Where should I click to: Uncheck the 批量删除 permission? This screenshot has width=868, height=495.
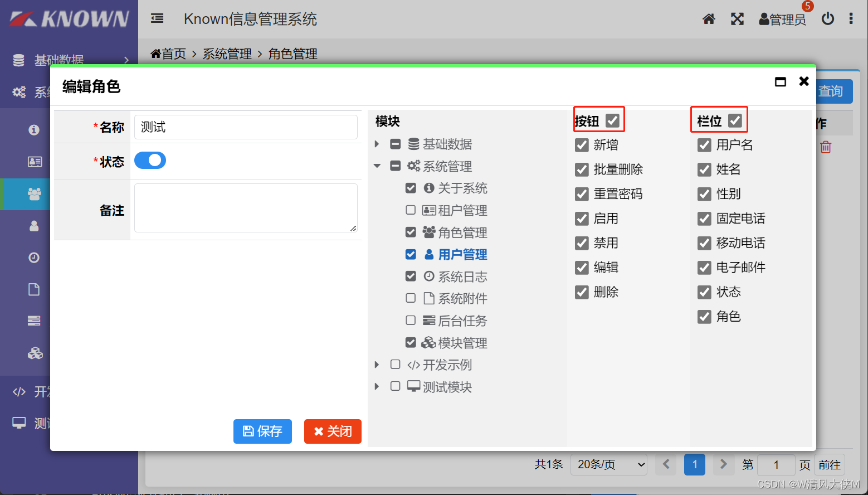point(582,170)
